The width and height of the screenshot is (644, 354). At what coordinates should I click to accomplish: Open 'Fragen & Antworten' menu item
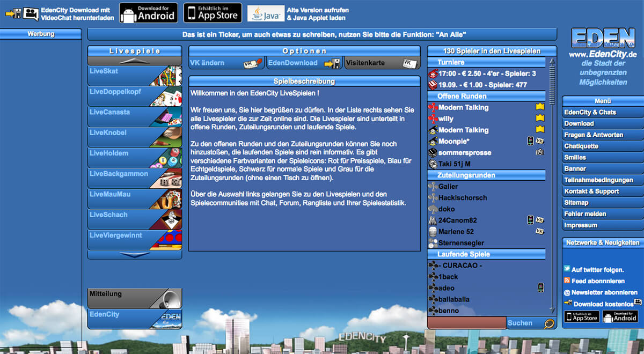coord(603,135)
